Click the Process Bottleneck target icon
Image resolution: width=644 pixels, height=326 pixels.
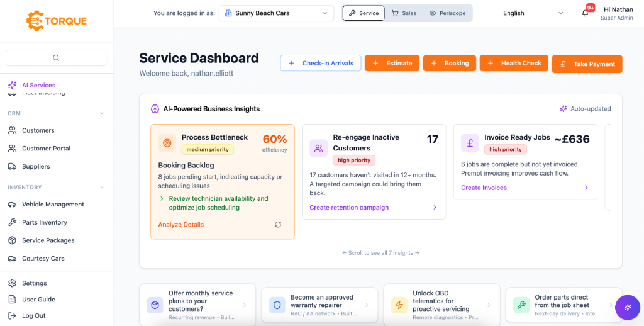coord(167,143)
